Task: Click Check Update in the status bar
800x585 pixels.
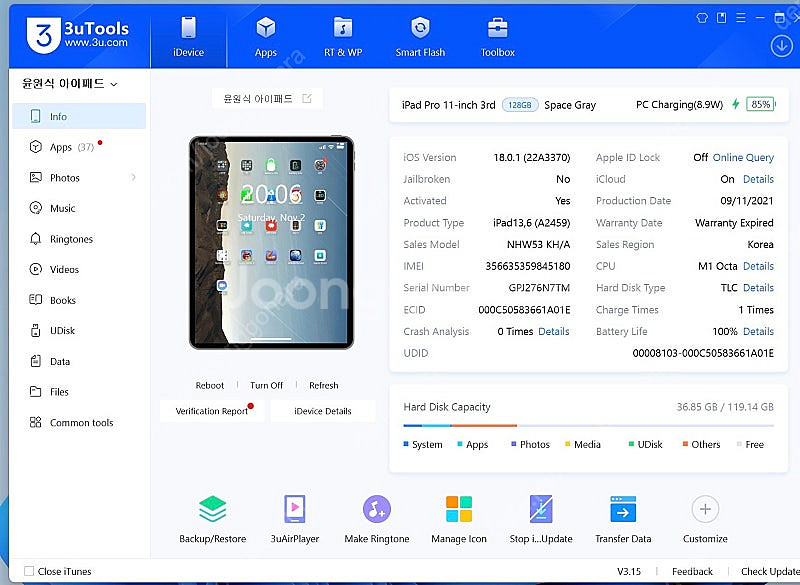Action: [770, 571]
